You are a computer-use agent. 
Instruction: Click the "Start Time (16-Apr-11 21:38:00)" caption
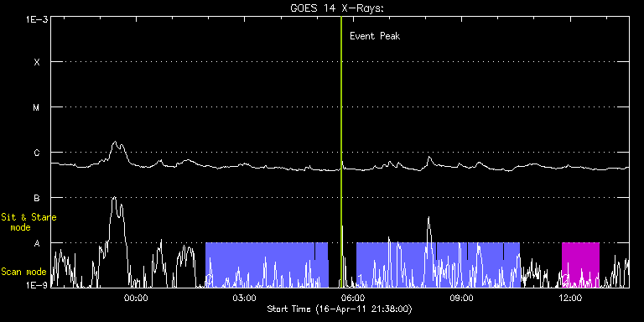click(x=340, y=309)
